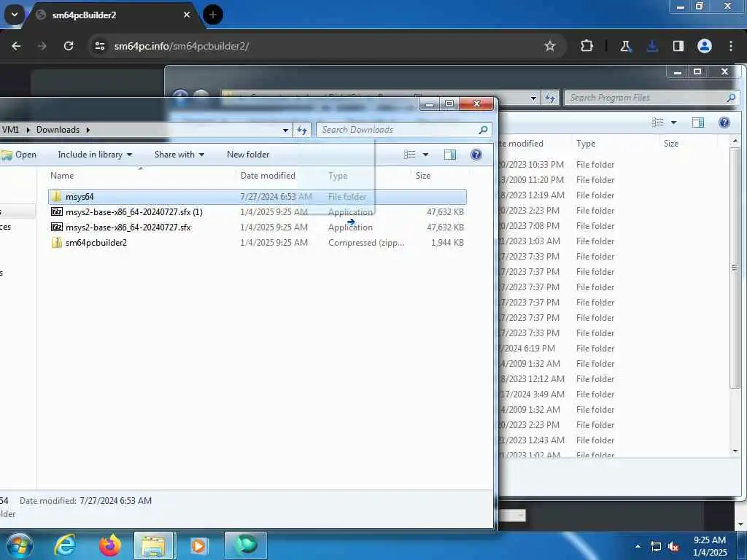Select the msys64 folder

point(258,197)
